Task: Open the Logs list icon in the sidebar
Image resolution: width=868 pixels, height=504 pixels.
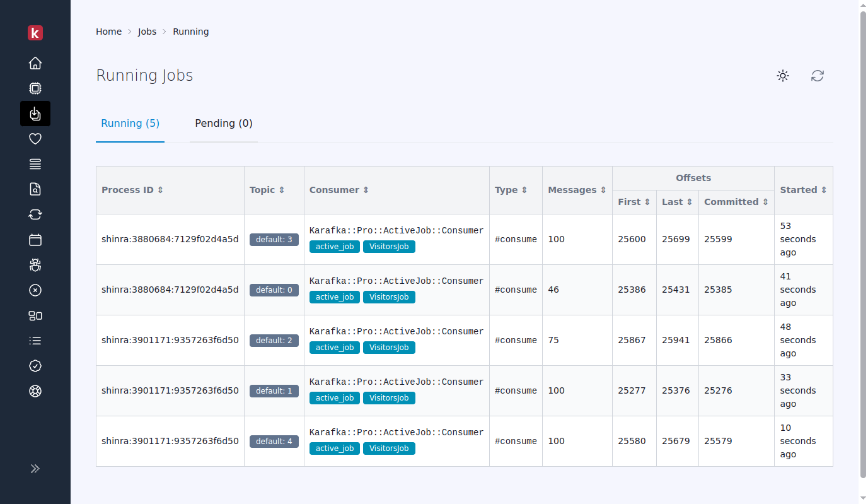Action: tap(35, 341)
